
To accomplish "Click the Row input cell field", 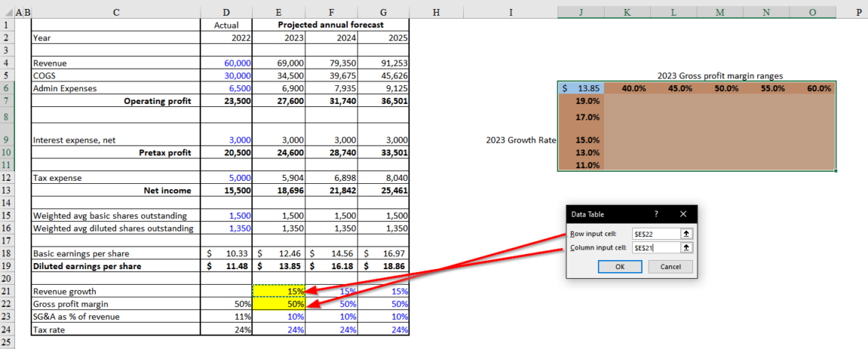I will coord(655,233).
